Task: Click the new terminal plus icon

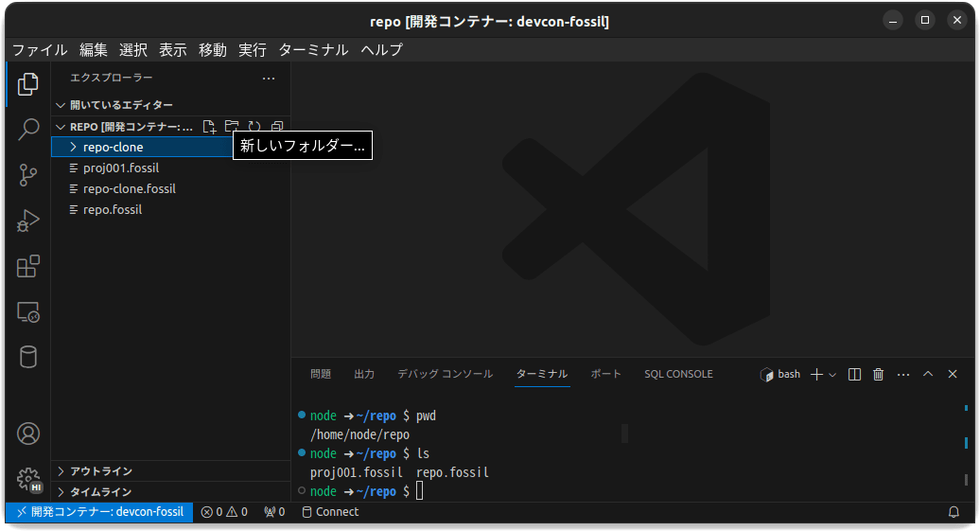Action: [x=816, y=374]
